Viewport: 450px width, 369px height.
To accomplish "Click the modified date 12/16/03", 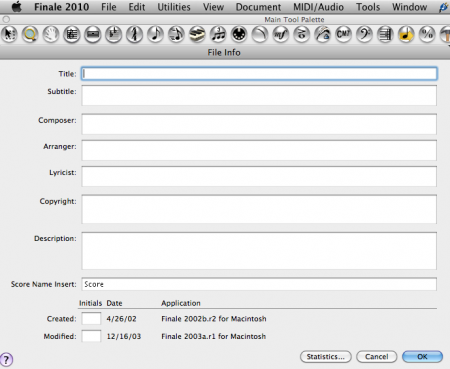I will tap(124, 336).
